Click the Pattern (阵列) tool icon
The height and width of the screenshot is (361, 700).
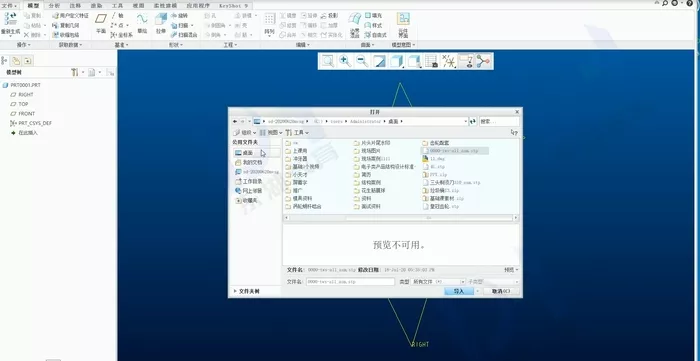[269, 19]
